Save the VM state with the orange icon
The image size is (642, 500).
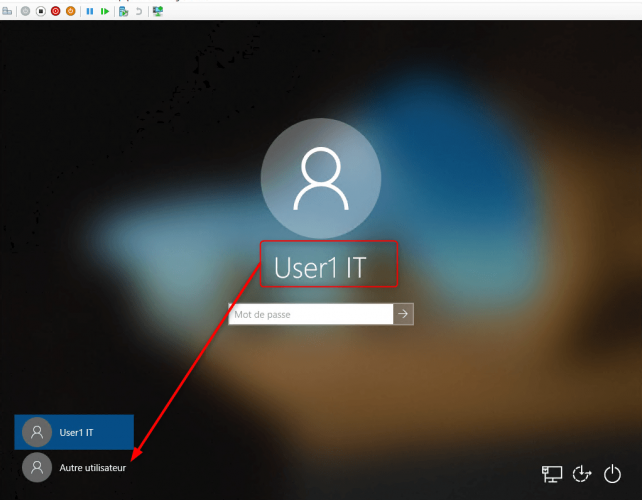[70, 11]
